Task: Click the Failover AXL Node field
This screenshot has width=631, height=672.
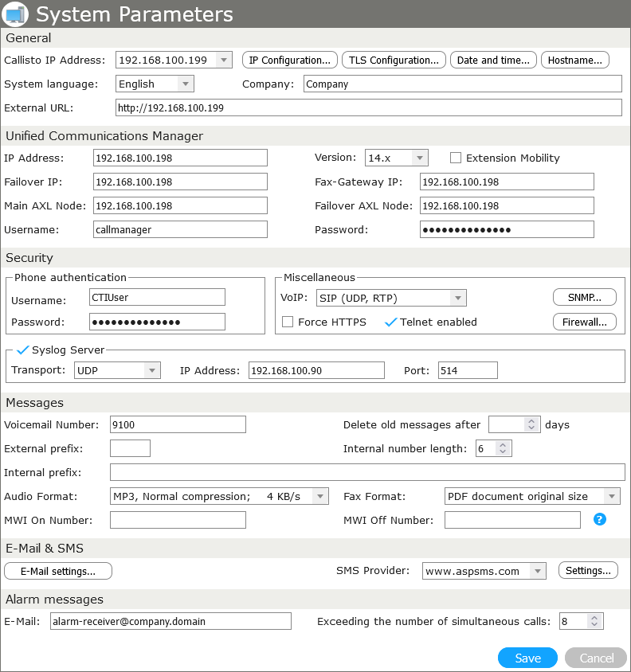Action: 507,205
